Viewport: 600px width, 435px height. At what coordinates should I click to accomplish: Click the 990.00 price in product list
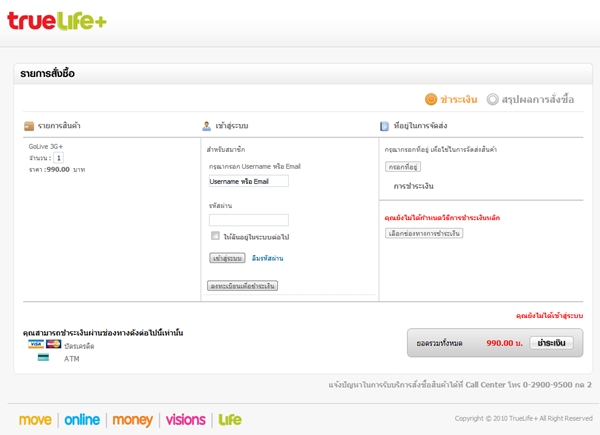point(58,169)
